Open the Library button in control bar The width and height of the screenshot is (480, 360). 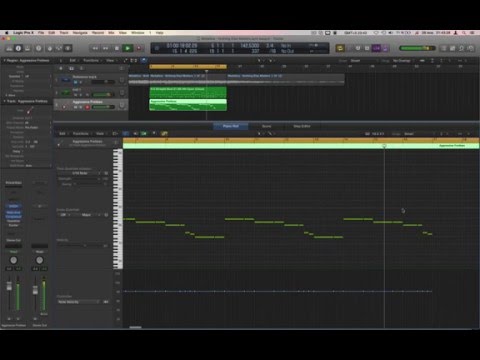pyautogui.click(x=9, y=48)
